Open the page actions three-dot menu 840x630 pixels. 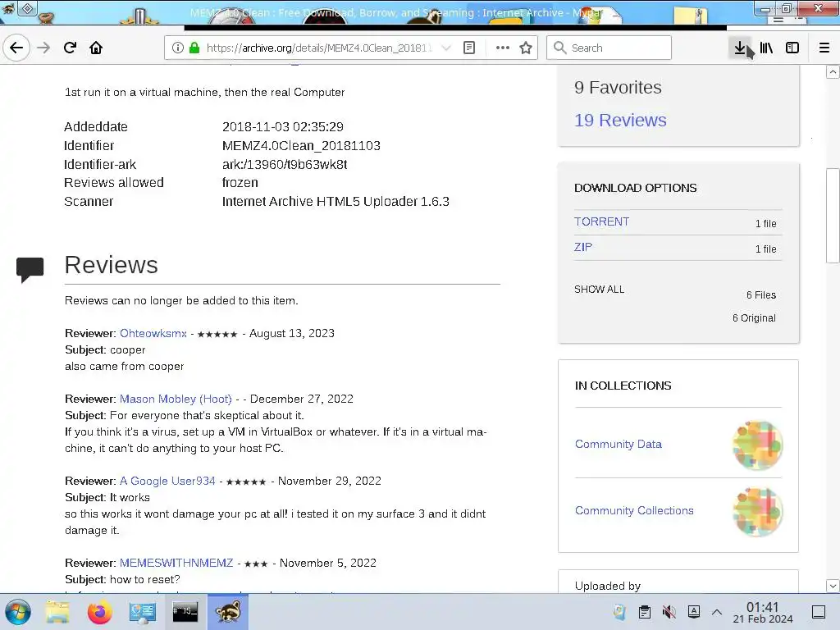[x=503, y=48]
